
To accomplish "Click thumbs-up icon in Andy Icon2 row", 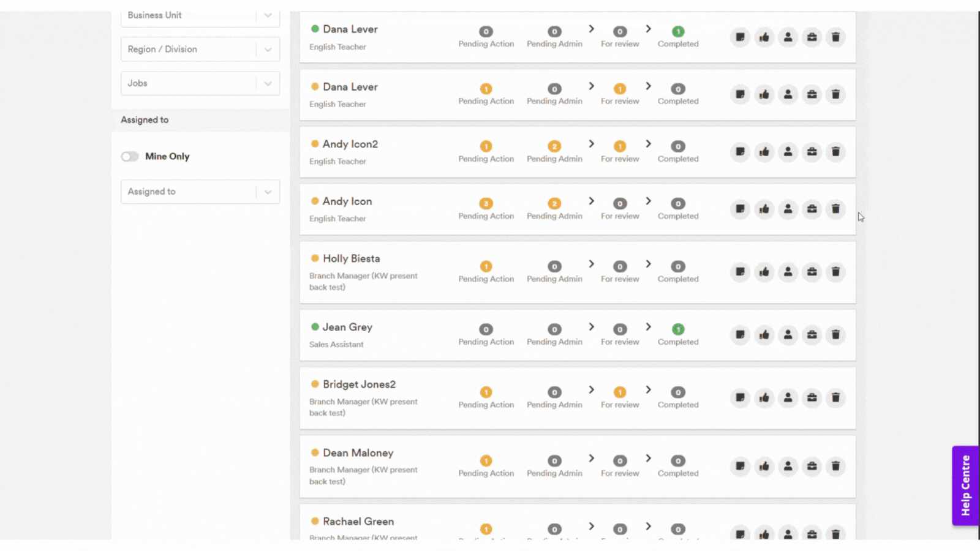I will pyautogui.click(x=764, y=152).
